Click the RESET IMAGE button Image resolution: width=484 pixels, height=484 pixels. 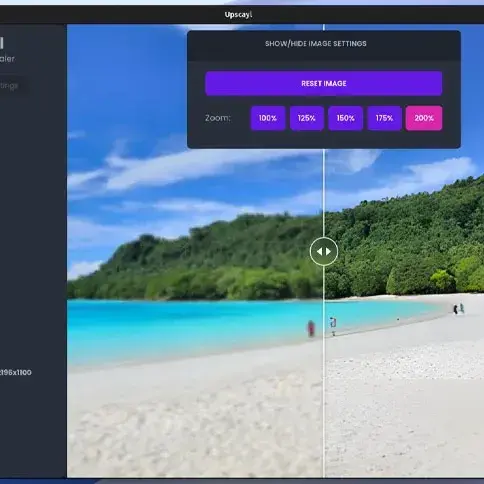point(324,83)
